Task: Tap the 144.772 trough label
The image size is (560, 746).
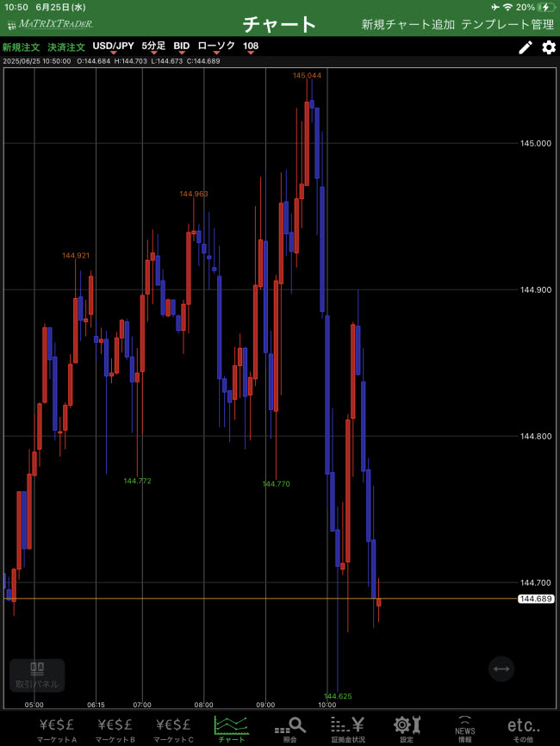Action: coord(137,481)
